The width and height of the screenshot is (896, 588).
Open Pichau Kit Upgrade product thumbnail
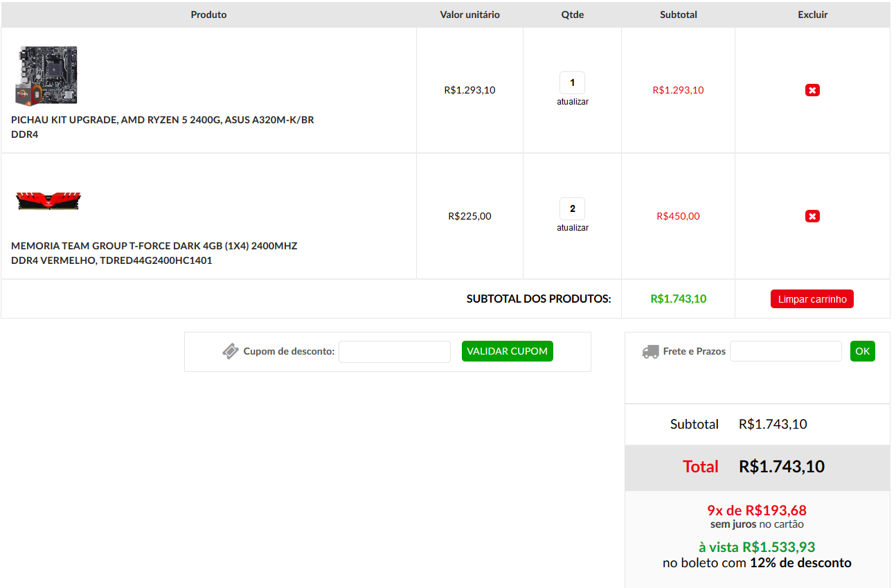46,75
